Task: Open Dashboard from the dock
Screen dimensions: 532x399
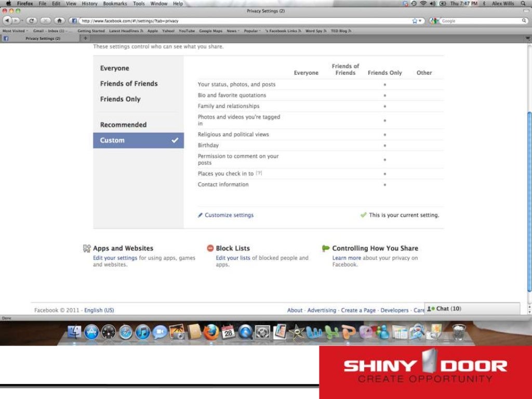Action: tap(109, 332)
